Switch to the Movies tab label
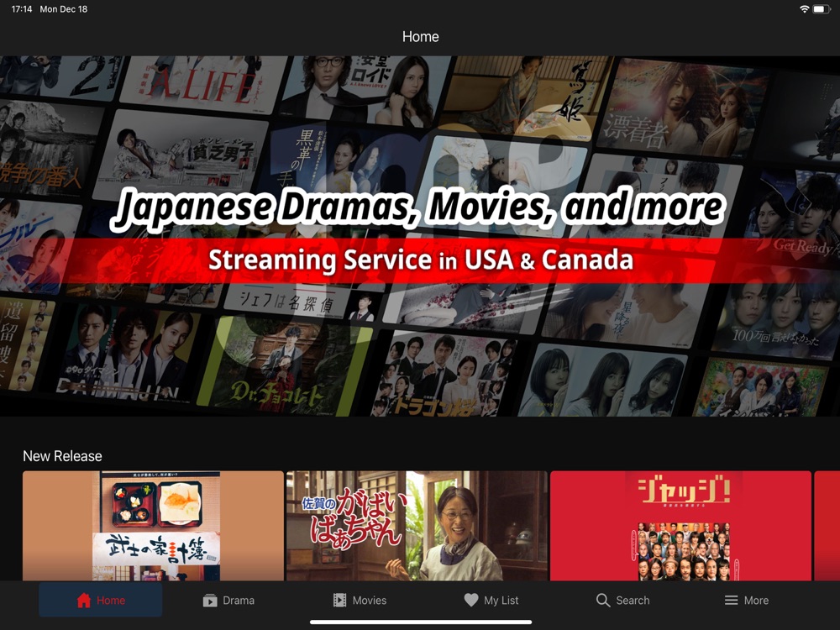The height and width of the screenshot is (630, 840). (369, 601)
